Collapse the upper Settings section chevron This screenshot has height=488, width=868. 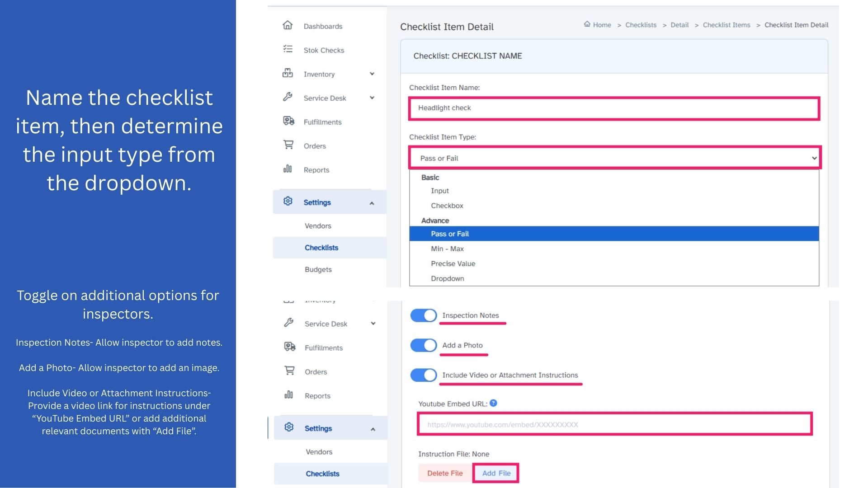pos(372,203)
